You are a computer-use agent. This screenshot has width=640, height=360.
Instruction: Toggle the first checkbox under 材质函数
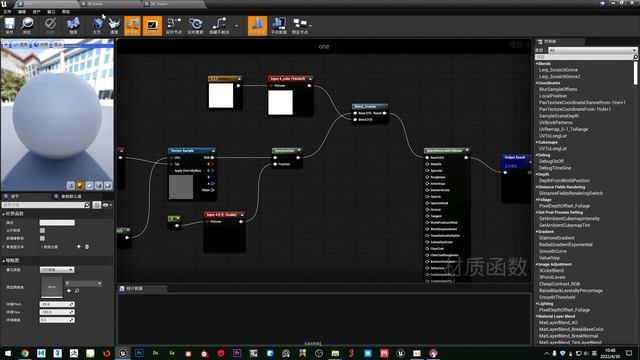[x=42, y=231]
